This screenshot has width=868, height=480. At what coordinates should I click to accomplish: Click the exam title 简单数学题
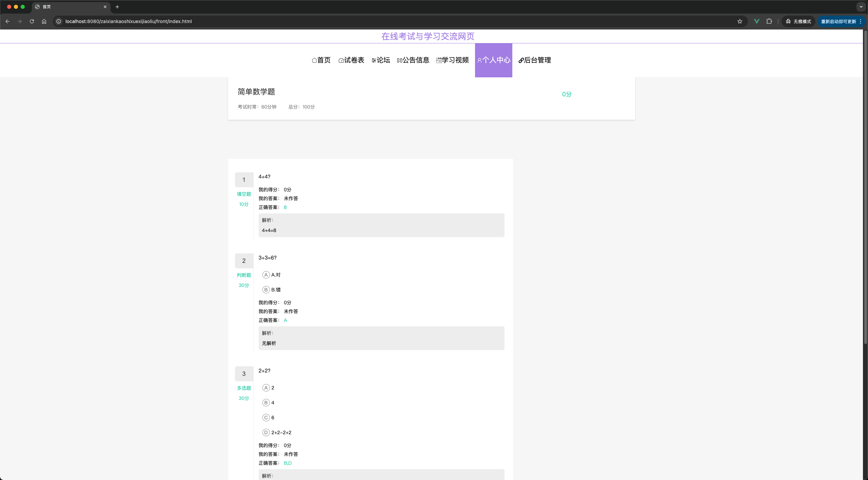pyautogui.click(x=256, y=92)
